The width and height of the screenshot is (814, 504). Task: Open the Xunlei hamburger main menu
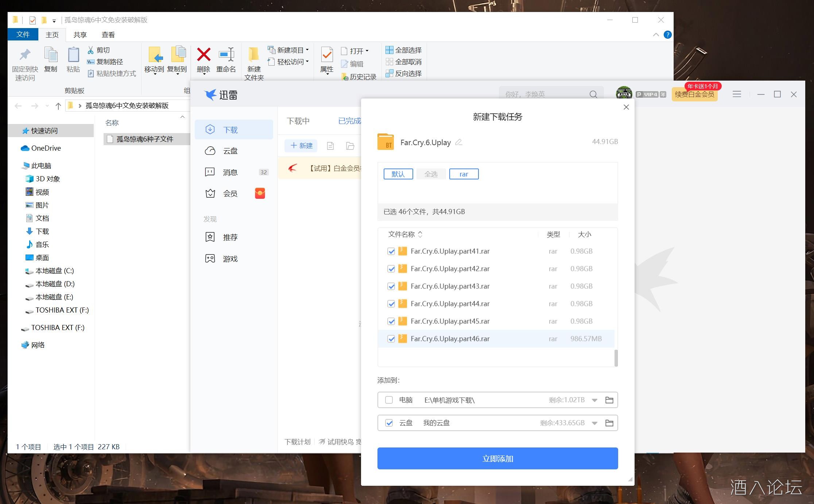737,94
